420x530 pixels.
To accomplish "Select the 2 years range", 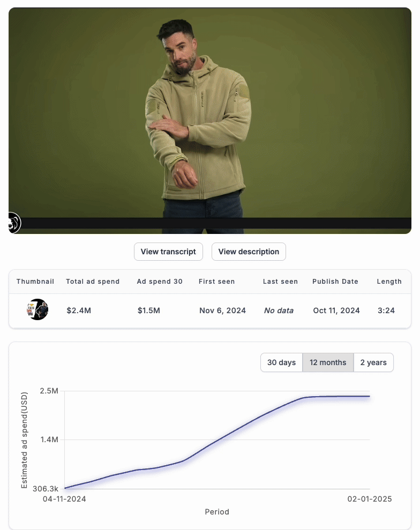I will coord(373,362).
